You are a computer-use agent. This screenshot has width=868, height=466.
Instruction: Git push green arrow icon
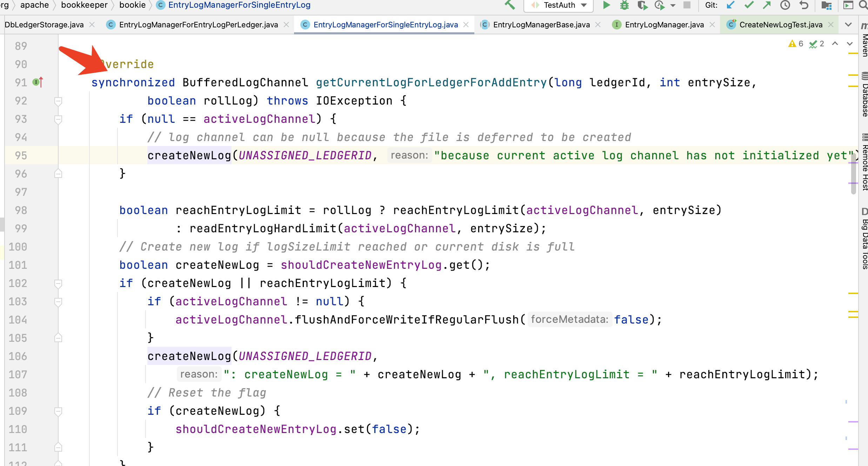767,5
